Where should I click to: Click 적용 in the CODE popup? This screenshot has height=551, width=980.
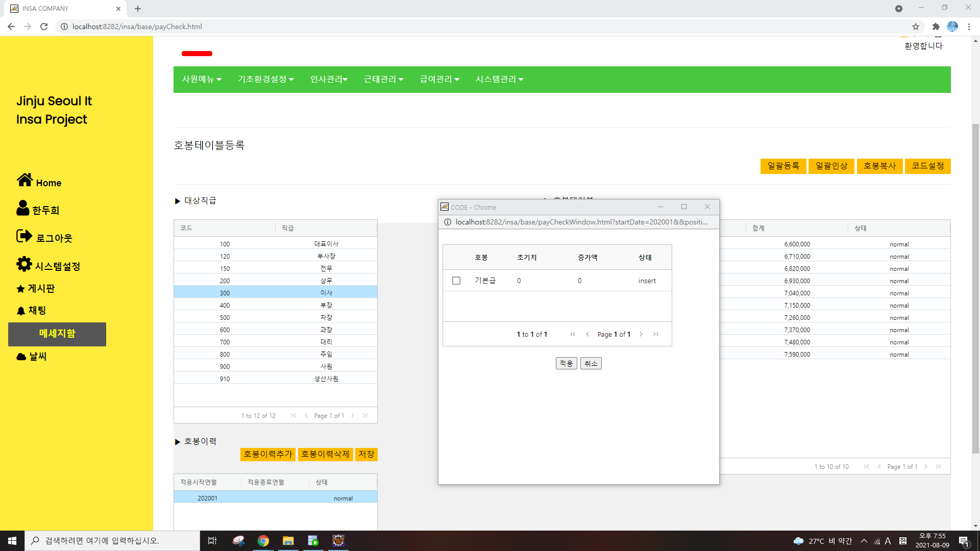pyautogui.click(x=566, y=363)
